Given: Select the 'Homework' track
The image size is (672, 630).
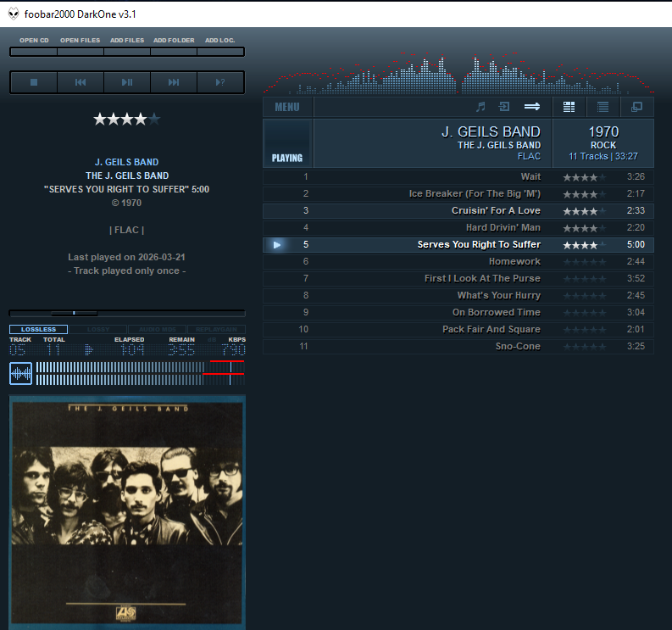Looking at the screenshot, I should coord(458,262).
